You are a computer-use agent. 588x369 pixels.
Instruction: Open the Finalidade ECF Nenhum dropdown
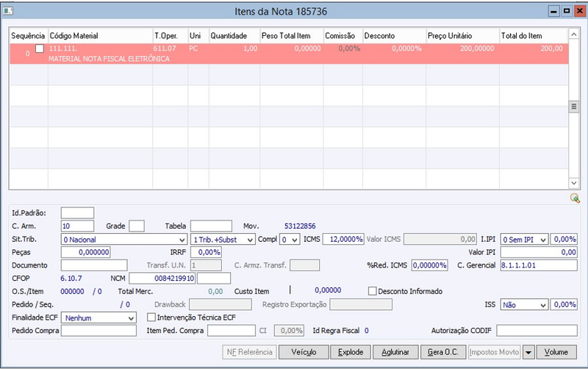[98, 318]
